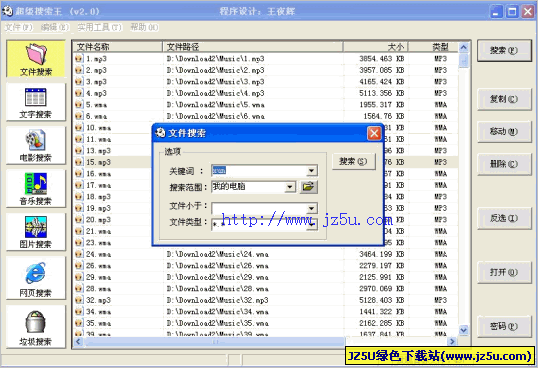The width and height of the screenshot is (538, 368).
Task: Click the browse folder icon beside 搜索范围
Action: pos(308,187)
